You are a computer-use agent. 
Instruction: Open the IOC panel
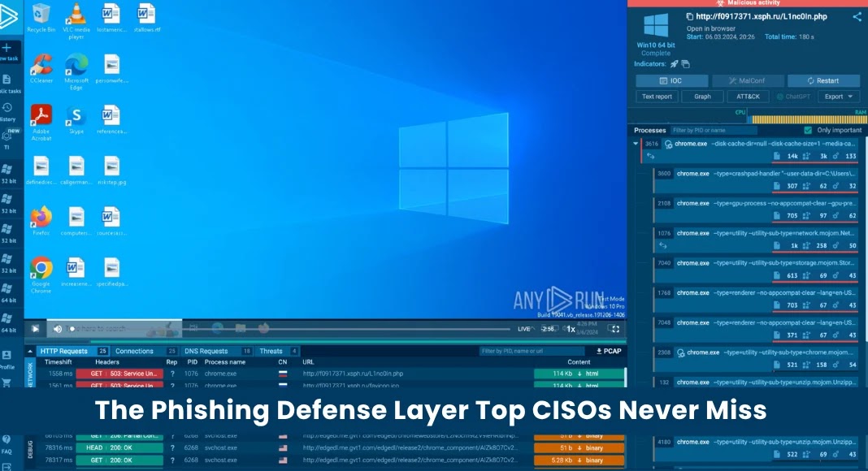pyautogui.click(x=671, y=80)
